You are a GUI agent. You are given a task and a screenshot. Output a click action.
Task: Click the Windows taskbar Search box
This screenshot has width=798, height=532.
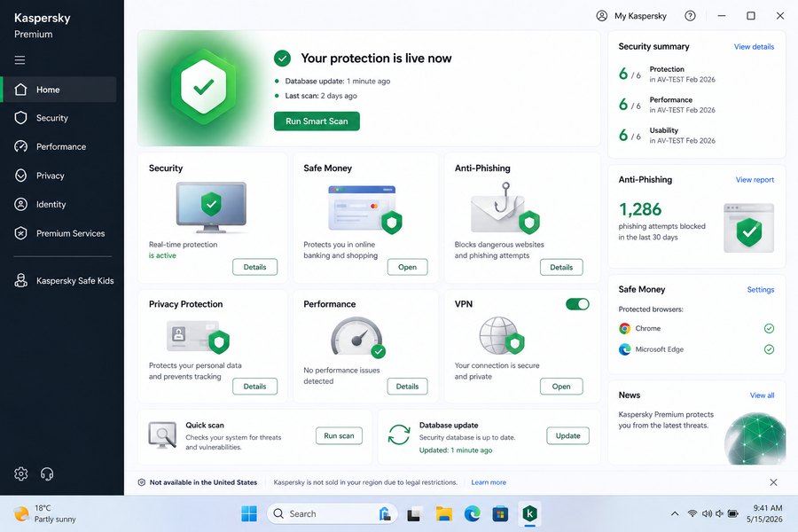click(332, 513)
